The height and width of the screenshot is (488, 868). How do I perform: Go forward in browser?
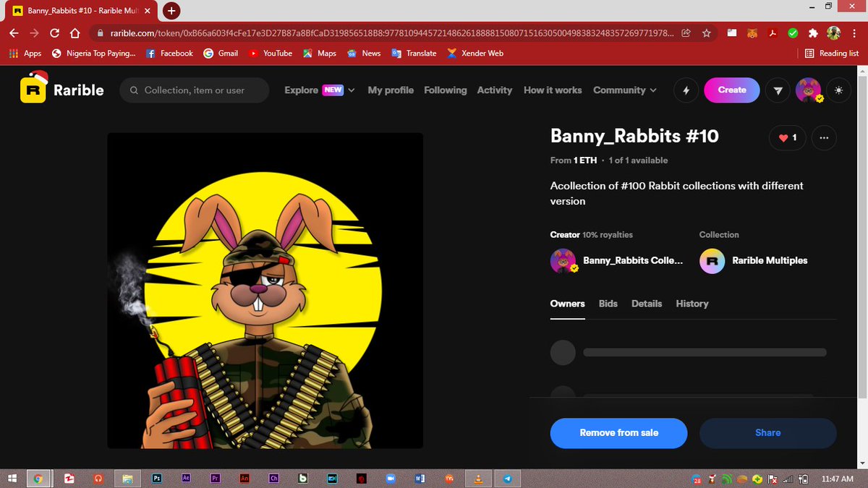coord(34,33)
